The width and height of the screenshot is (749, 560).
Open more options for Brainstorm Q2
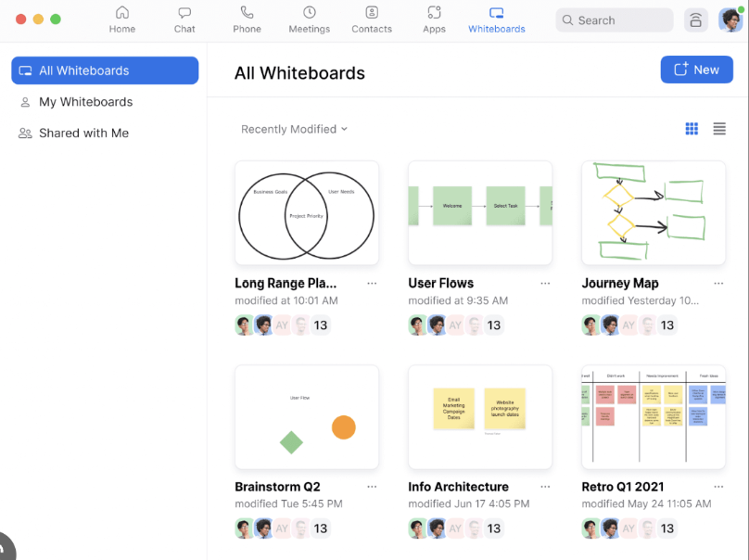coord(372,487)
